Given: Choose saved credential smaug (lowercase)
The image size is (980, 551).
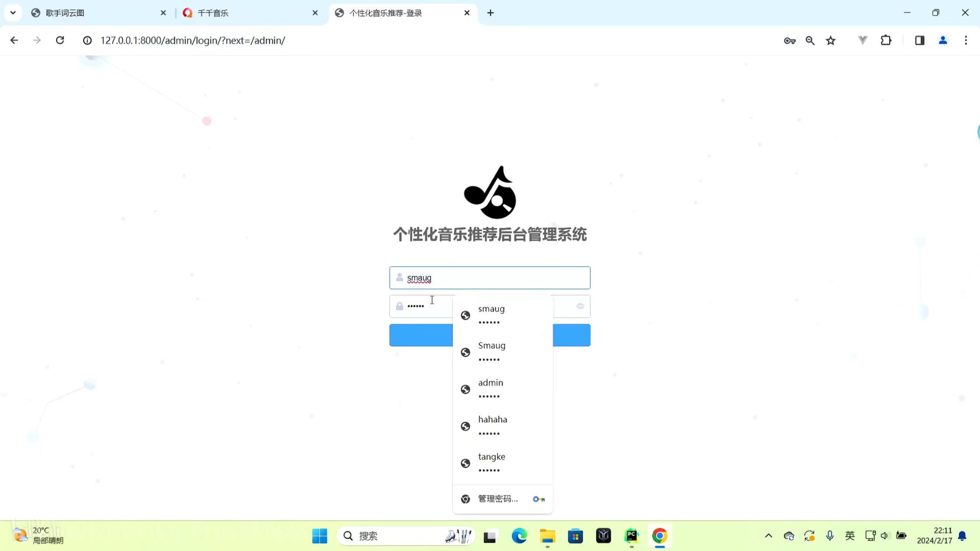Looking at the screenshot, I should (x=503, y=315).
